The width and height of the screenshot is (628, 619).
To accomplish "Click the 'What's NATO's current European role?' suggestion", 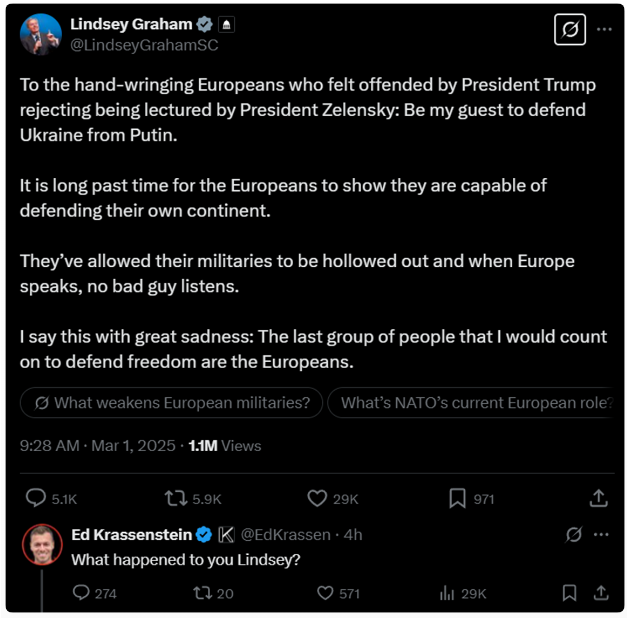I will pos(474,403).
